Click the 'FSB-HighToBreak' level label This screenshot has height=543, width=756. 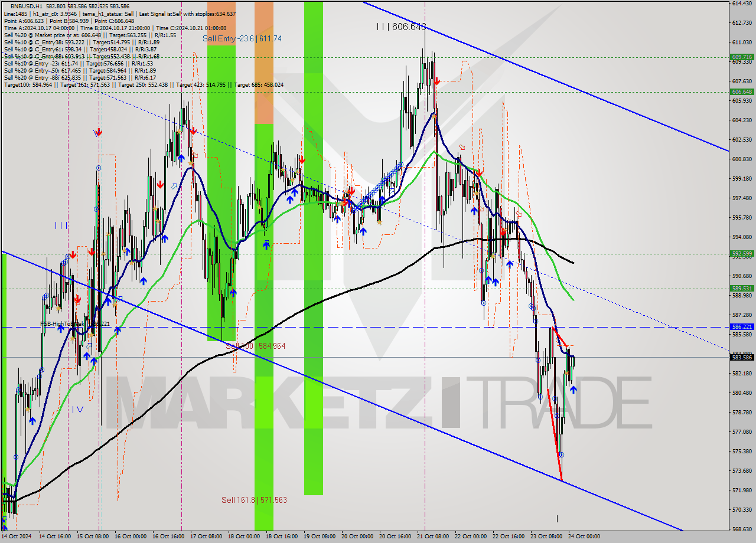point(62,324)
